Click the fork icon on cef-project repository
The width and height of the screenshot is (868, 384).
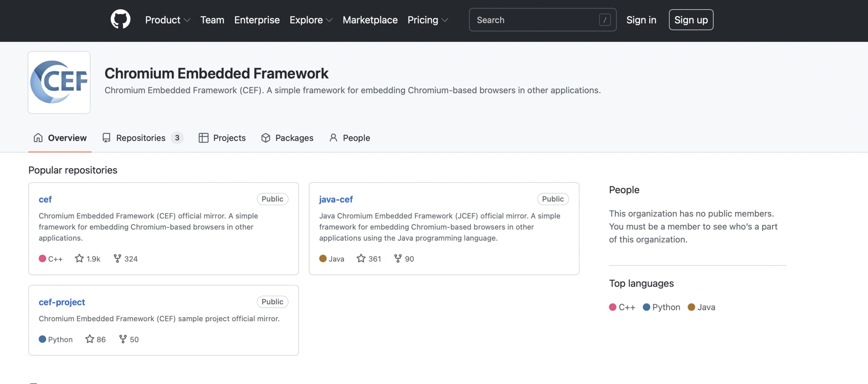(123, 339)
